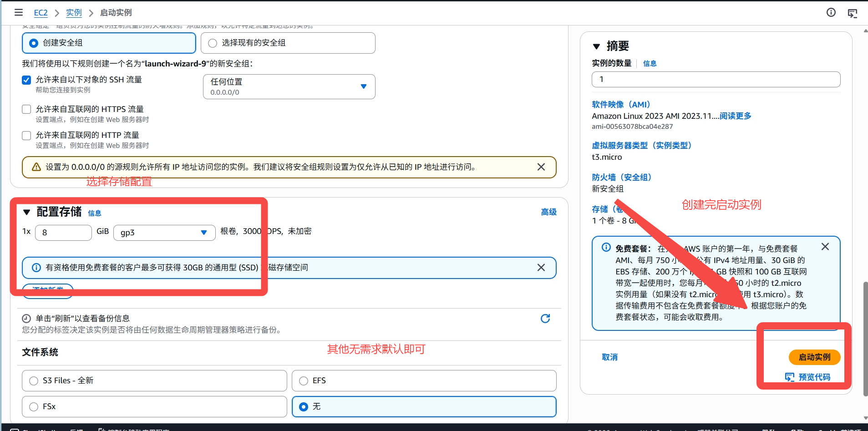
Task: Open 防火墙 (安全组) summary link
Action: pyautogui.click(x=622, y=177)
